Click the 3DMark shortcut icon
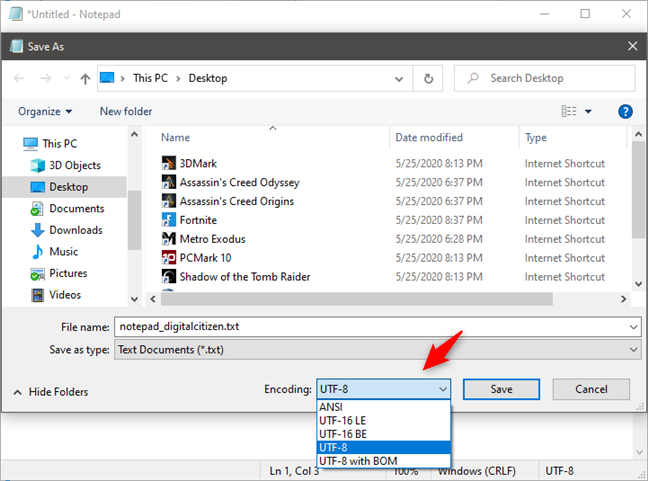This screenshot has width=648, height=481. (169, 163)
